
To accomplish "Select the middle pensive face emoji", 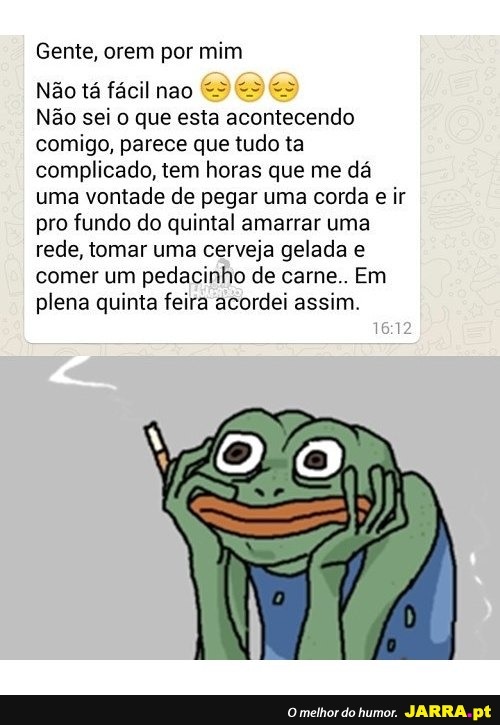I will pyautogui.click(x=249, y=87).
